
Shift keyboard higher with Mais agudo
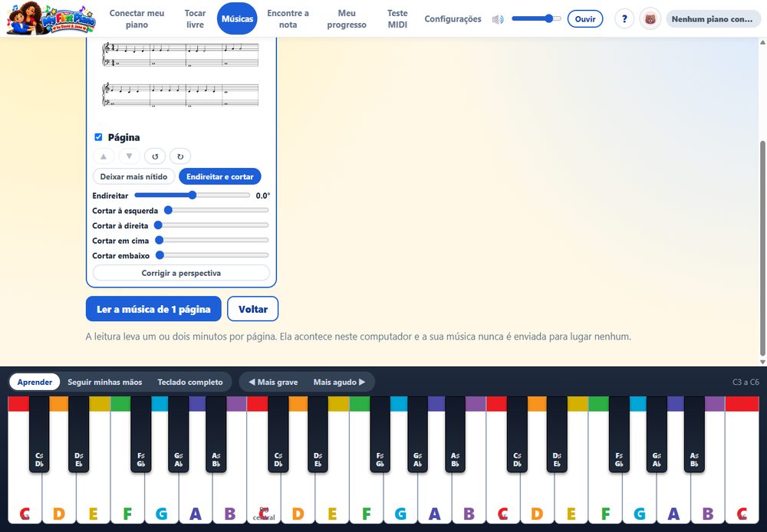(x=339, y=382)
